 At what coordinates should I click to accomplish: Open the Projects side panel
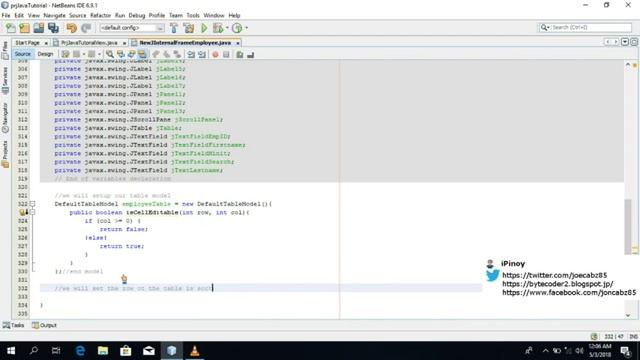5,154
